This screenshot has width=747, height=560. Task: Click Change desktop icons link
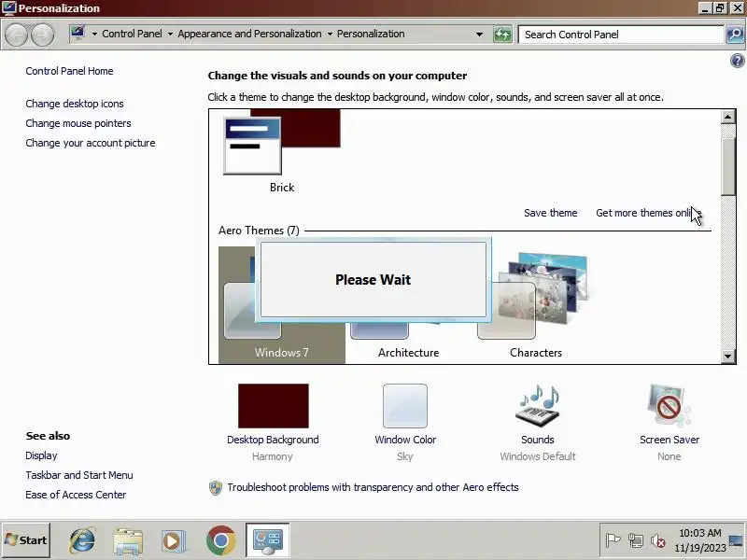pos(75,104)
